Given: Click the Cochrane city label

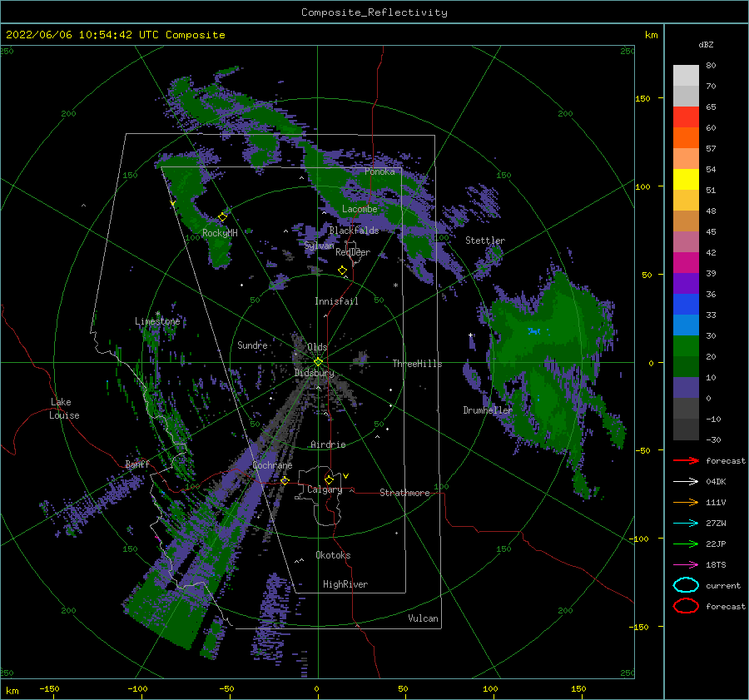Looking at the screenshot, I should coord(272,465).
